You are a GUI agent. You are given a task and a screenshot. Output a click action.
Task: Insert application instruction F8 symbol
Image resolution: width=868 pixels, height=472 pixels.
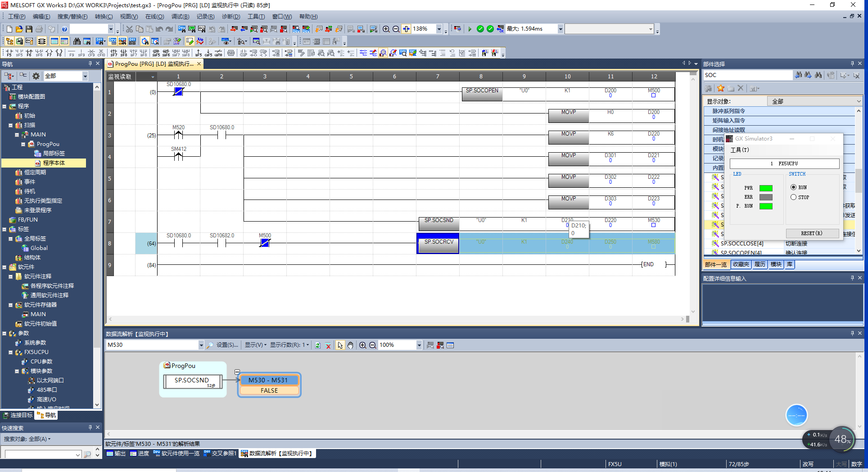59,53
